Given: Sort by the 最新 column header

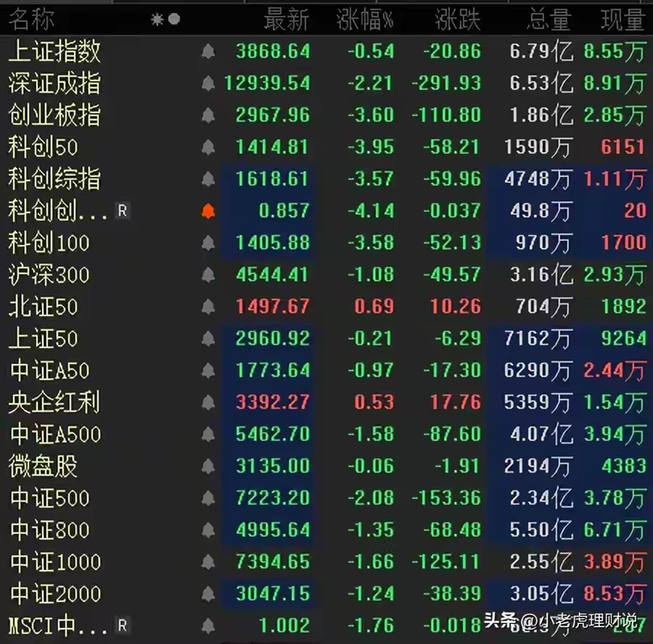Looking at the screenshot, I should coord(287,19).
